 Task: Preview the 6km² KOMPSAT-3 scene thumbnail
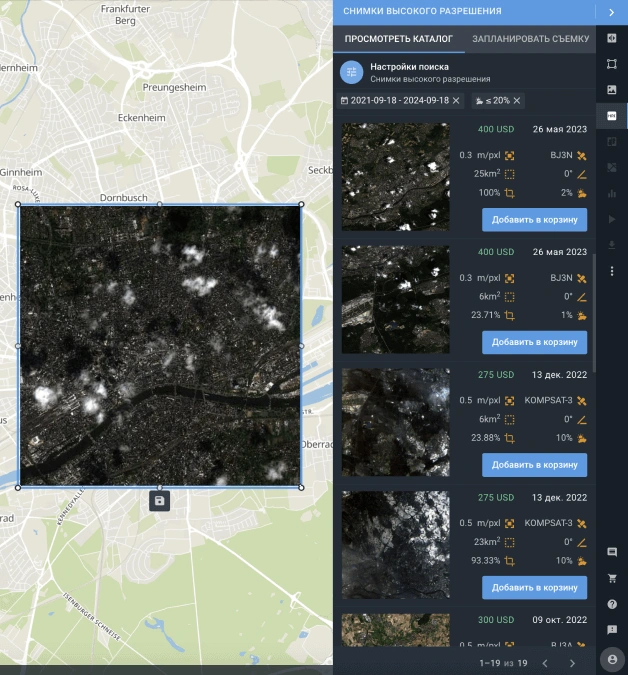click(x=396, y=422)
